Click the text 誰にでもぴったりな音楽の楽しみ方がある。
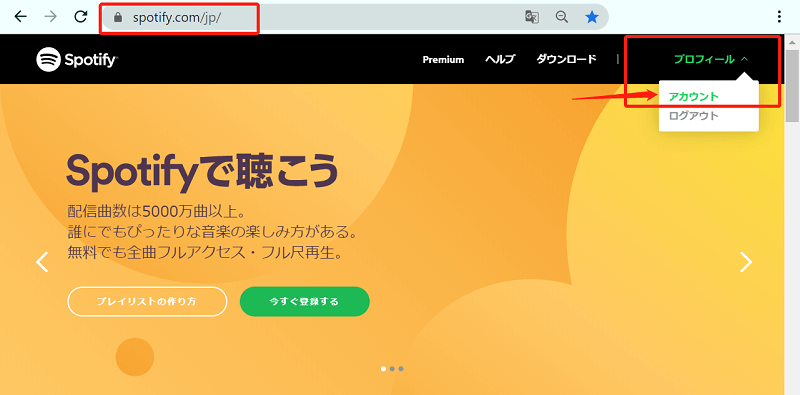800x395 pixels. pos(212,232)
